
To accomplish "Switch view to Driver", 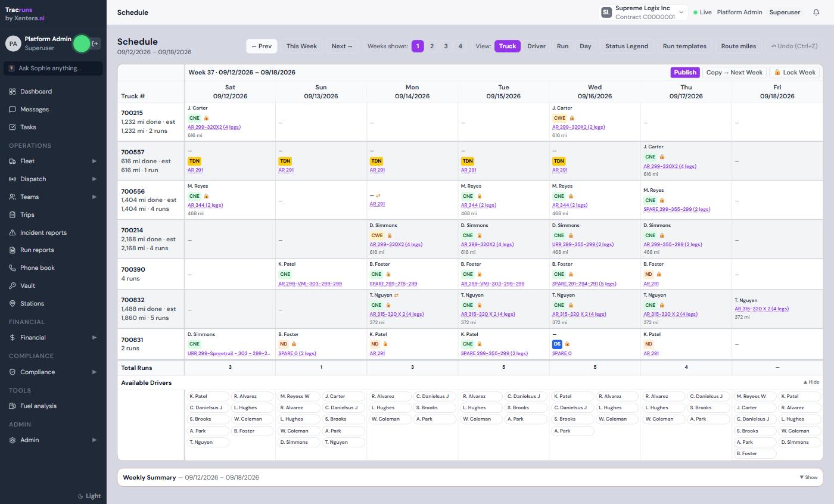I will coord(536,46).
